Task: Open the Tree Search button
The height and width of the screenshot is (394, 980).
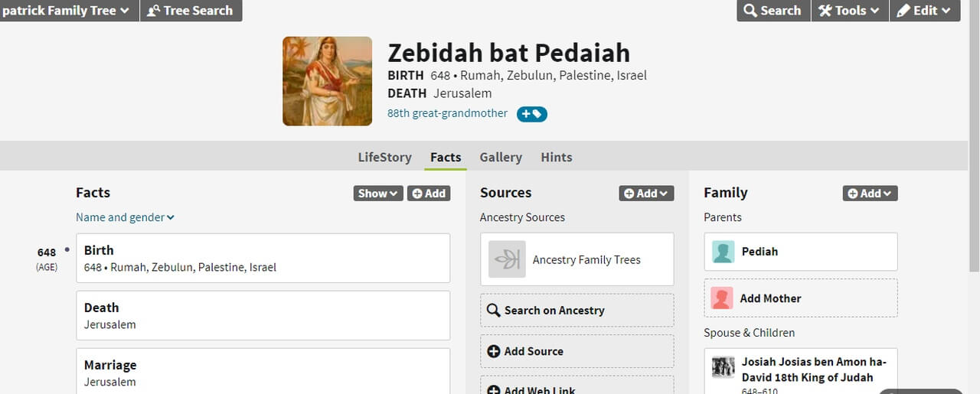Action: (191, 11)
